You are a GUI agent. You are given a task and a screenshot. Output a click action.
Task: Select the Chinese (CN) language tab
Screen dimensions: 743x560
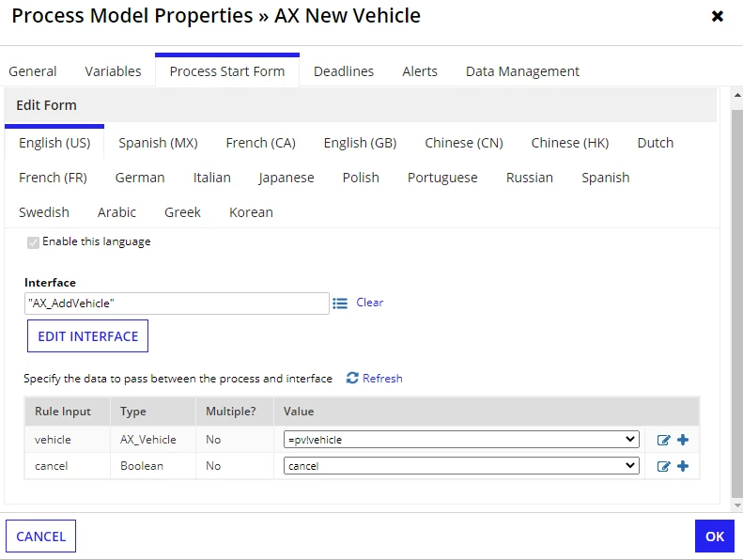point(464,143)
